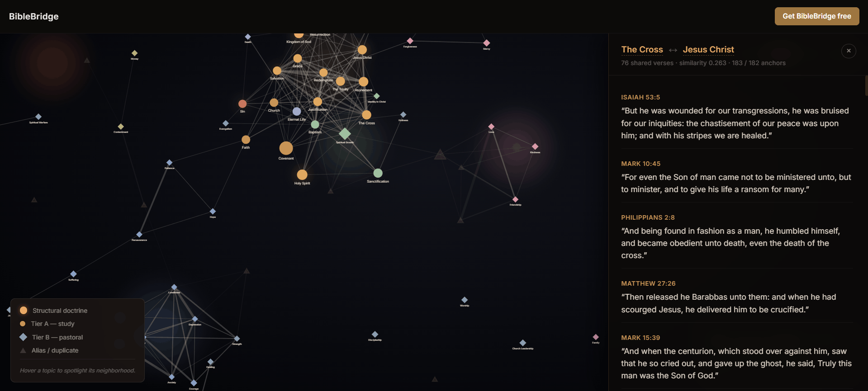Open The Cross link in panel header
Viewport: 868px width, 391px height.
tap(642, 50)
